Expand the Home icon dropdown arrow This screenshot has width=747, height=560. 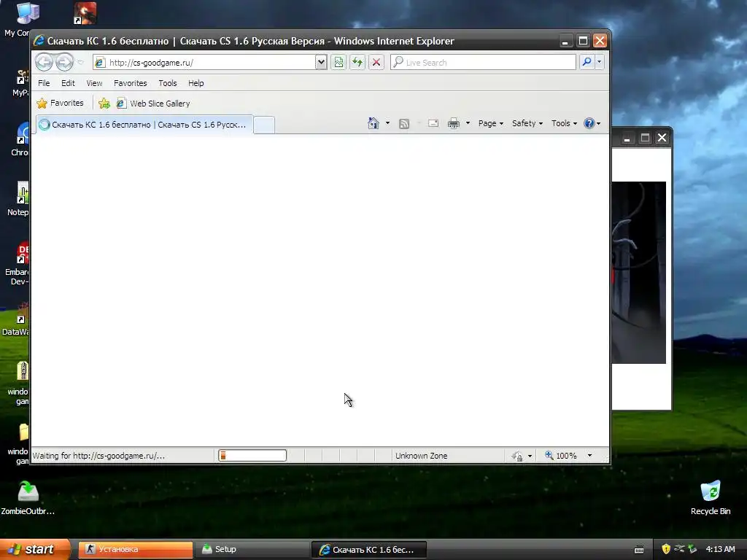[387, 123]
